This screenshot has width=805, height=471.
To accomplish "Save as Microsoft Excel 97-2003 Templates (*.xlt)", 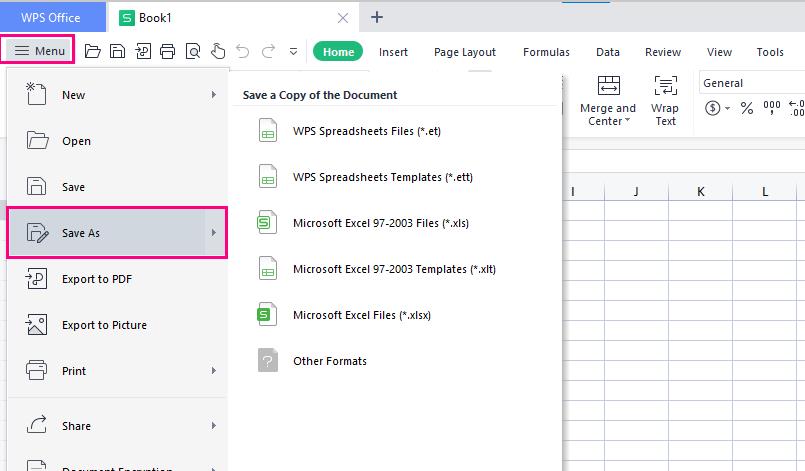I will [394, 269].
